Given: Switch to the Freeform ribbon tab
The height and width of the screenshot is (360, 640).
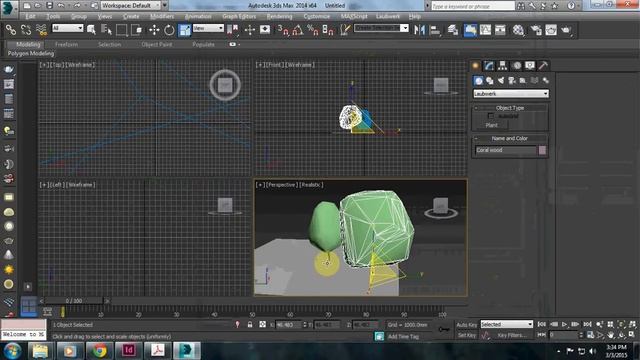Looking at the screenshot, I should pos(67,44).
